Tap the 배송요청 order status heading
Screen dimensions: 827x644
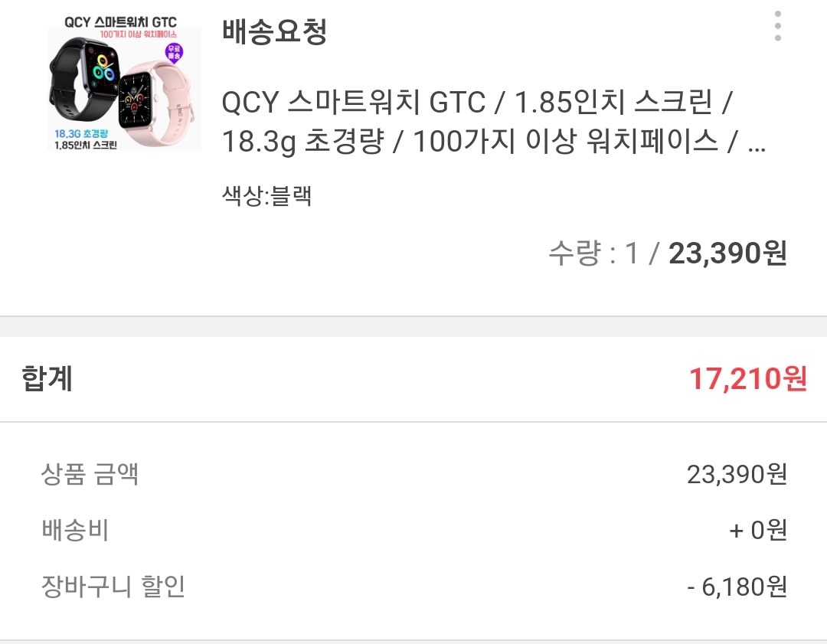tap(274, 31)
